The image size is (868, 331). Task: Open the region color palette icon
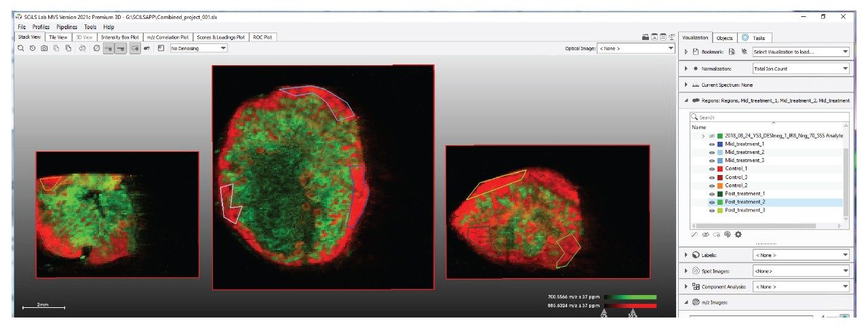728,234
